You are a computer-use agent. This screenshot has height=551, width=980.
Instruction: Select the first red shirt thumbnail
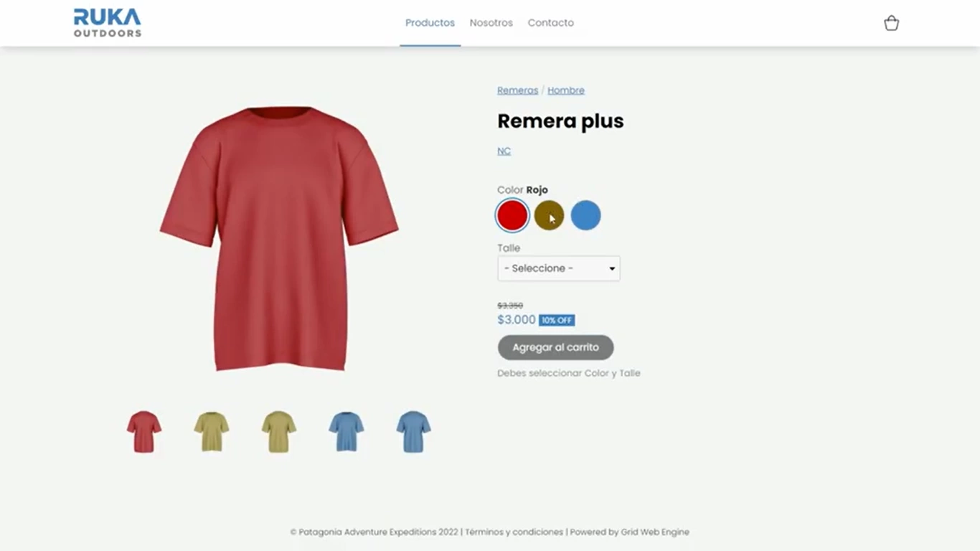pyautogui.click(x=144, y=431)
